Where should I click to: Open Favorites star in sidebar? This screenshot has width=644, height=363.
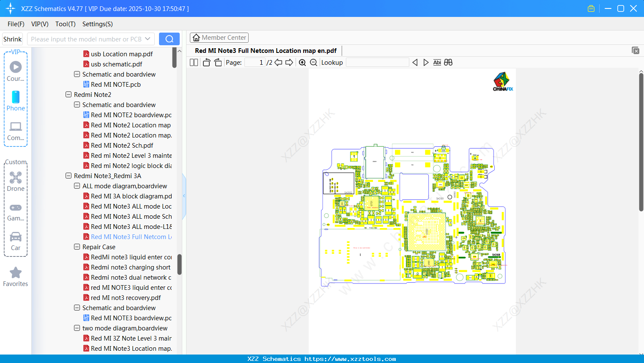16,277
